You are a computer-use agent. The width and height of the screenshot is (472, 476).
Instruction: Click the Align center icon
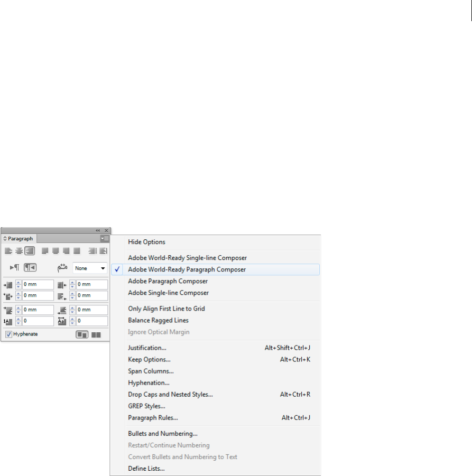coord(19,251)
